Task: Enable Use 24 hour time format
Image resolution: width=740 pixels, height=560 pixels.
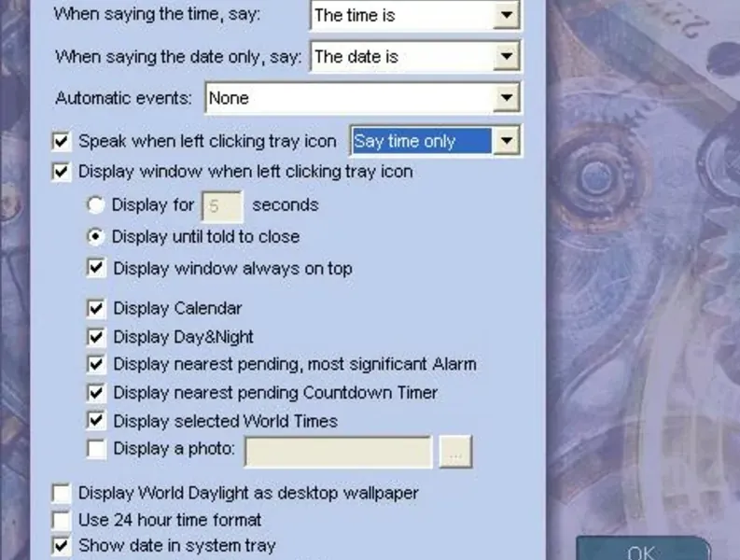Action: pyautogui.click(x=62, y=521)
